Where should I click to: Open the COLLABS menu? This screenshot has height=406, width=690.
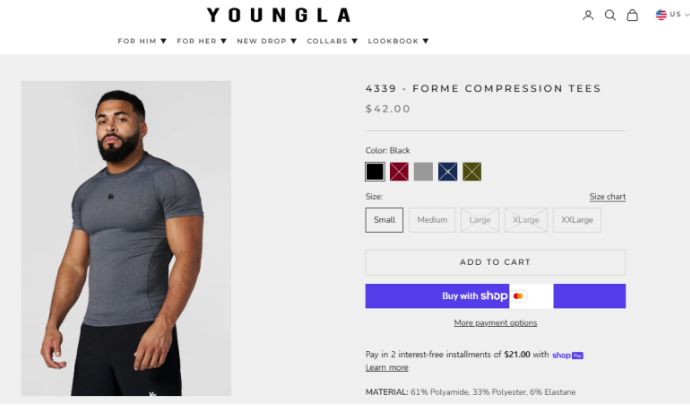coord(331,41)
